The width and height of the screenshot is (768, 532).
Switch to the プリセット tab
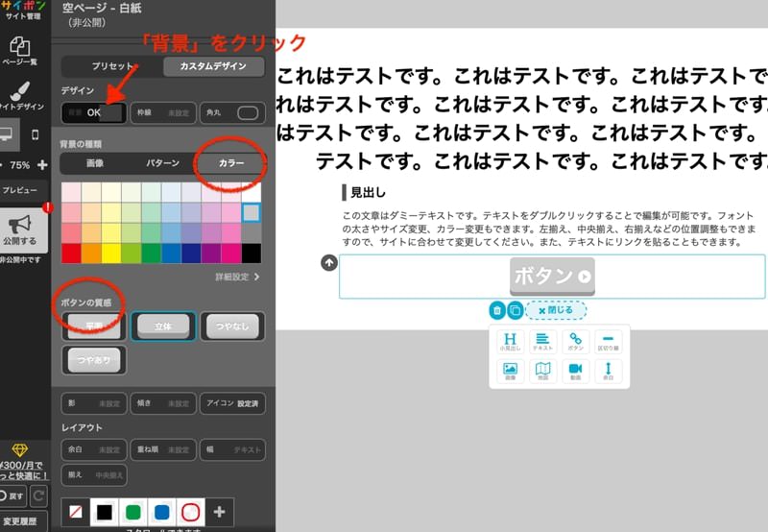pos(112,66)
